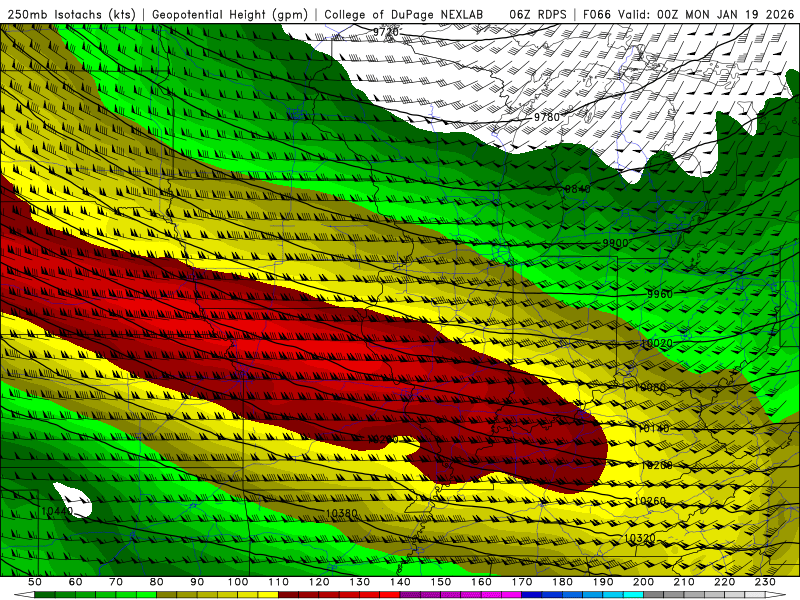Select the 10140 height contour label
The width and height of the screenshot is (800, 600).
tap(654, 429)
